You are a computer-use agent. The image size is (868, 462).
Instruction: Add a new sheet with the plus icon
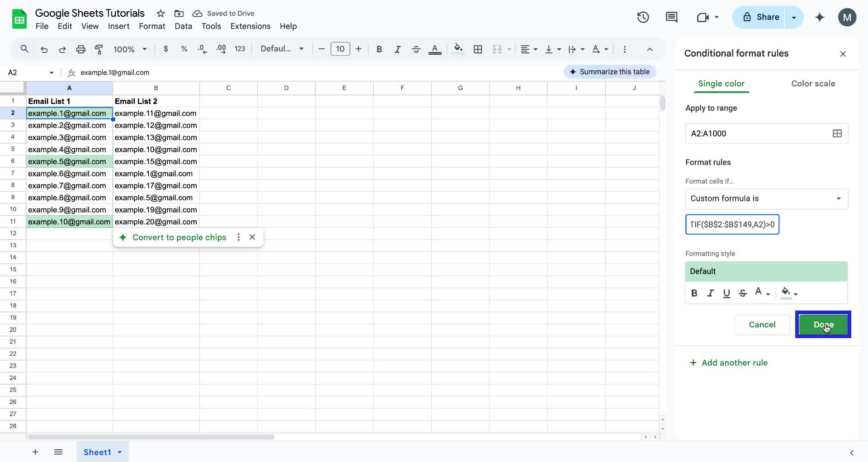click(35, 452)
